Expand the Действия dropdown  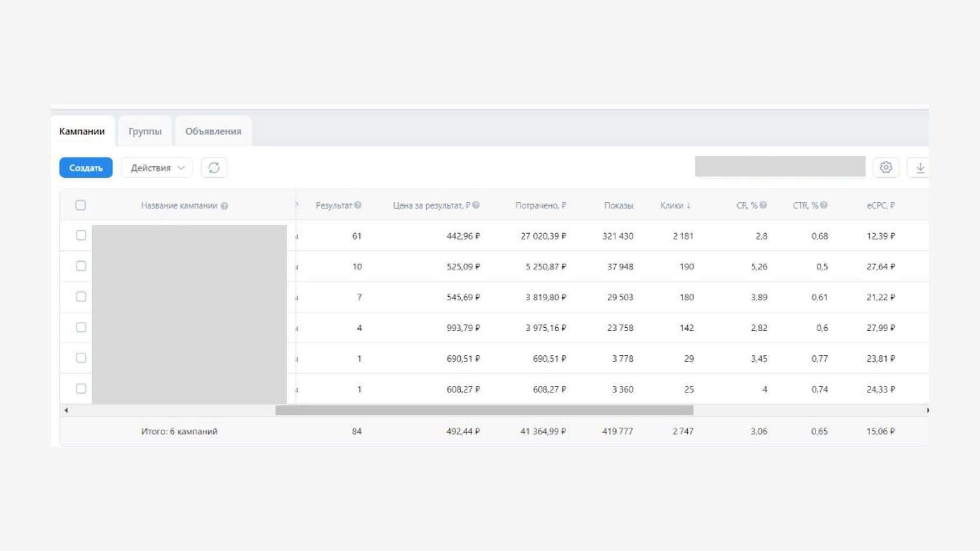point(157,168)
